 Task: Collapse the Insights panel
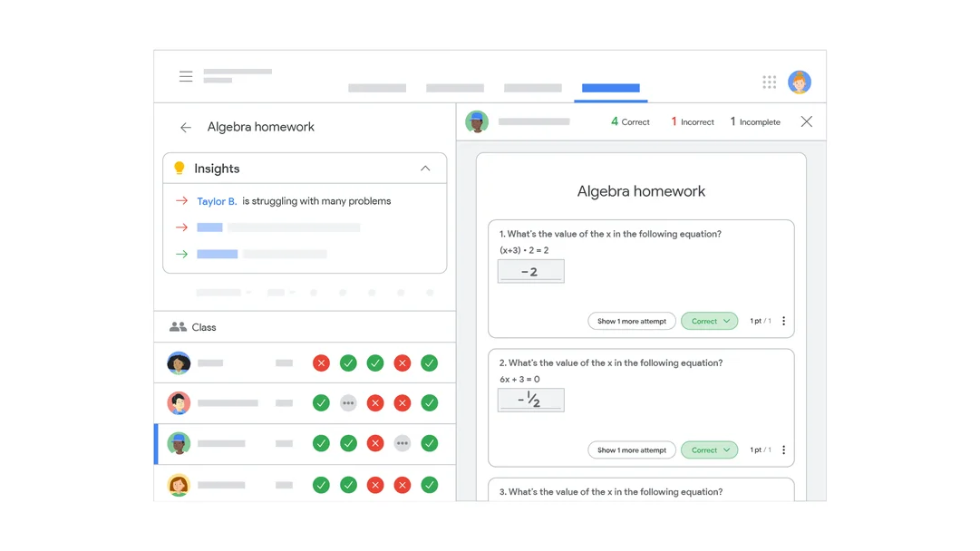[425, 169]
